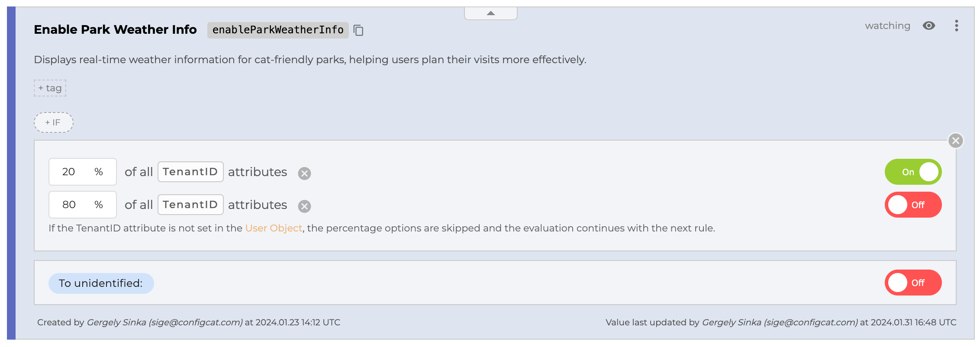Open the User Object link
Screen dimensions: 980x347
tap(274, 228)
